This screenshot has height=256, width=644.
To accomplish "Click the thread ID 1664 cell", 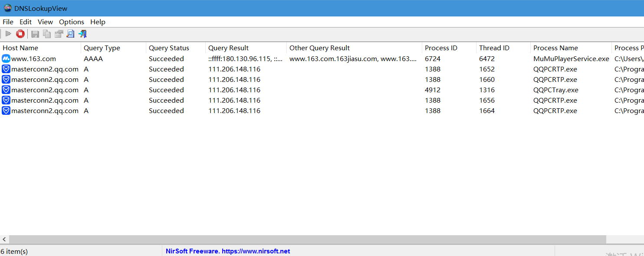I will pos(487,110).
